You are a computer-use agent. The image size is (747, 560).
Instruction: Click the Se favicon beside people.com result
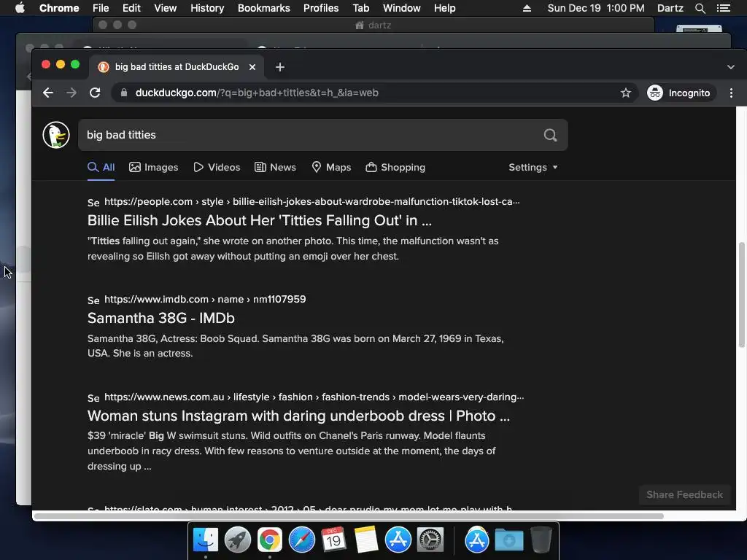(x=93, y=203)
